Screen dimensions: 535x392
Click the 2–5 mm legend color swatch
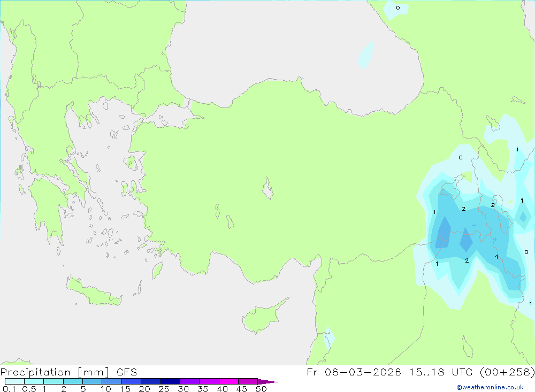click(73, 381)
